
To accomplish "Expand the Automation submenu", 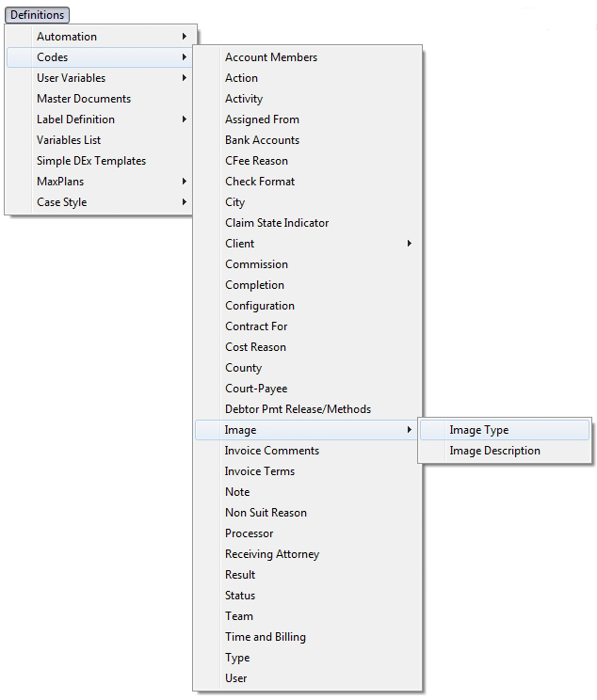I will point(66,37).
